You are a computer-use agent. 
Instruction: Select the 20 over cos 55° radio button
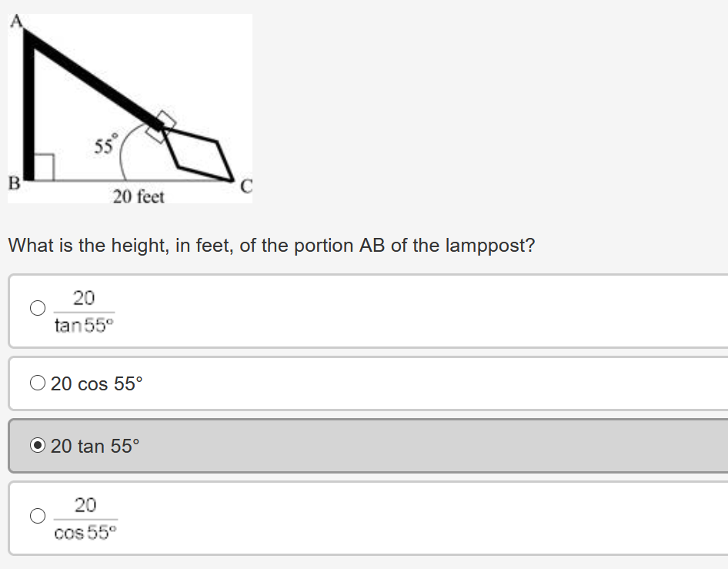coord(38,517)
